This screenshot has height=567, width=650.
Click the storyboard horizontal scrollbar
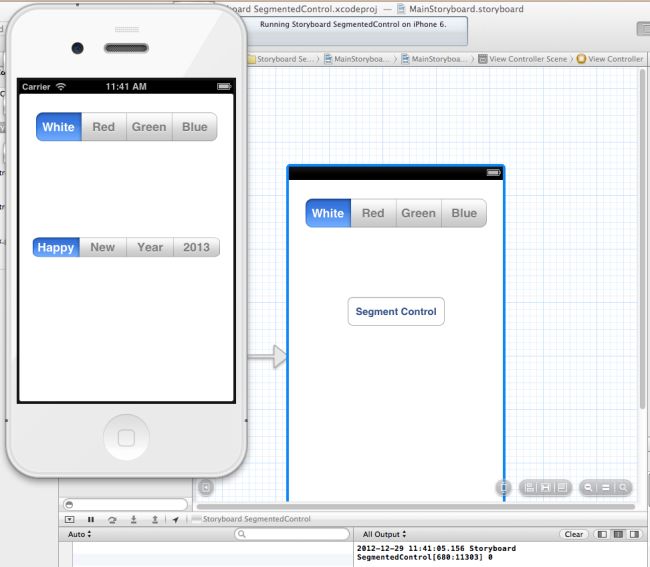click(x=415, y=506)
